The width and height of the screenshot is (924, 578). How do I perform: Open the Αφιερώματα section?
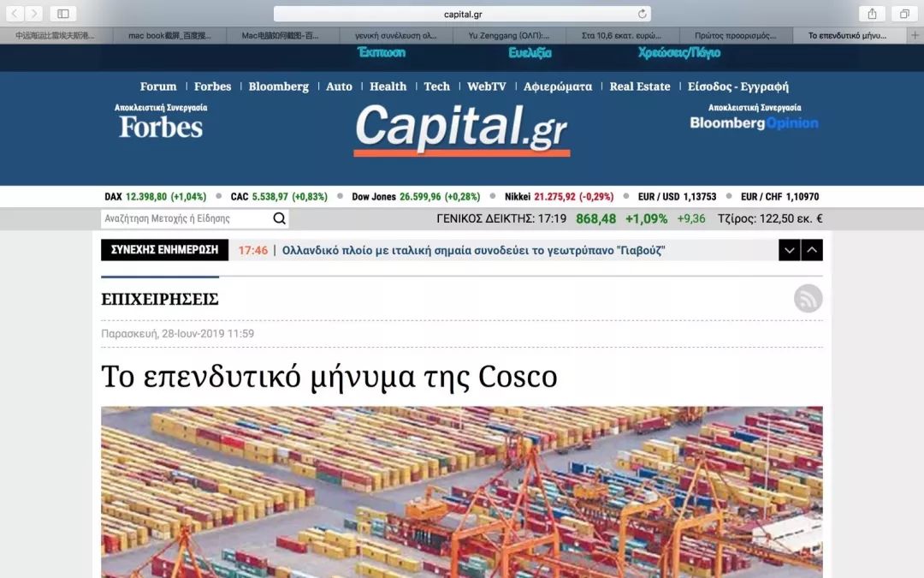tap(558, 86)
